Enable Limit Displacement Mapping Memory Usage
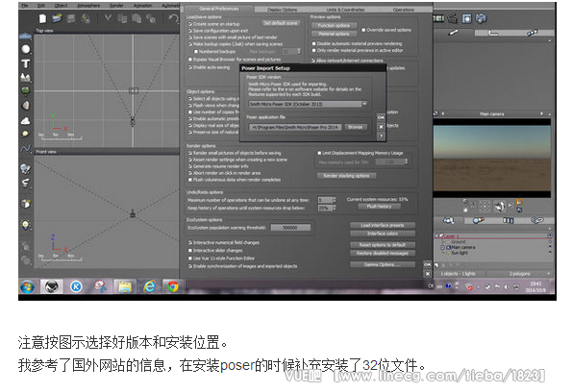572x392 pixels. tap(319, 153)
